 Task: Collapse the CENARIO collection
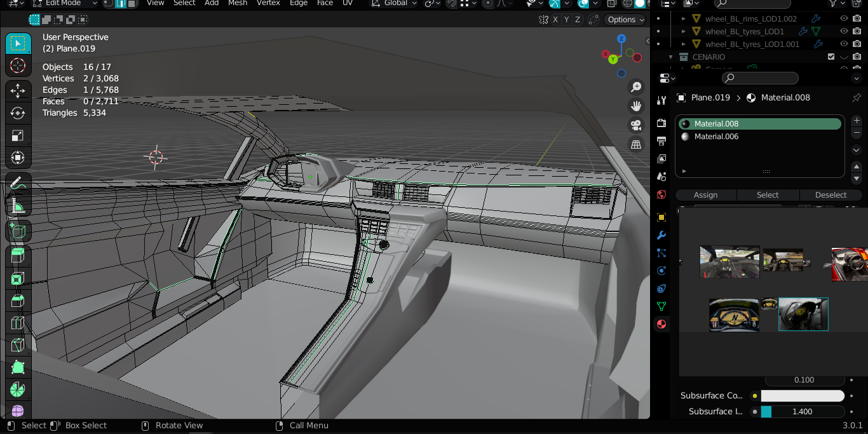[670, 57]
